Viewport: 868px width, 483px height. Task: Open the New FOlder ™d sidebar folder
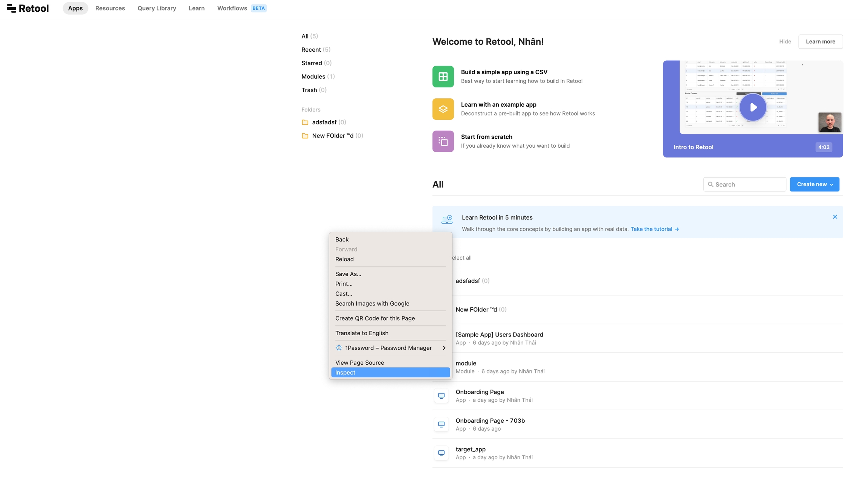[x=332, y=136]
